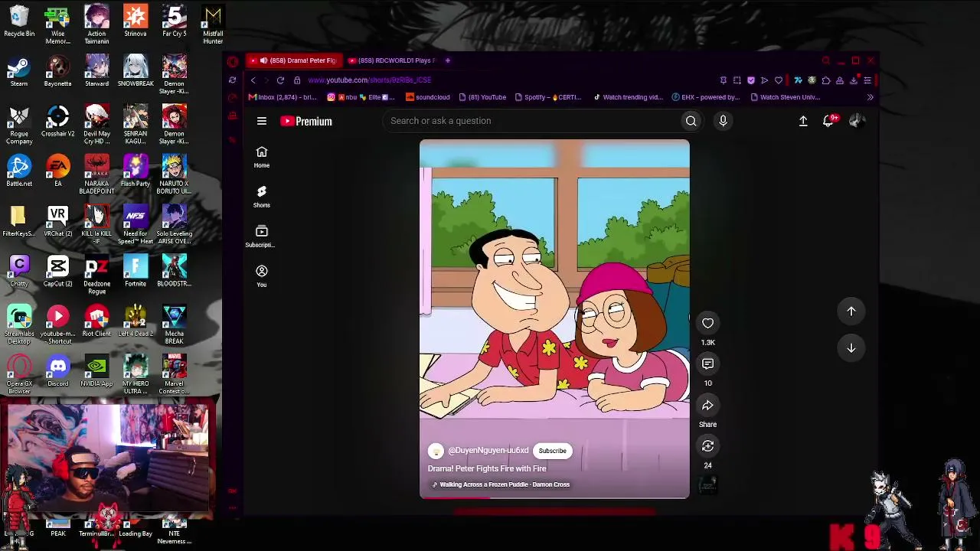980x551 pixels.
Task: Launch CapCut (2) from the desktop
Action: (x=58, y=270)
